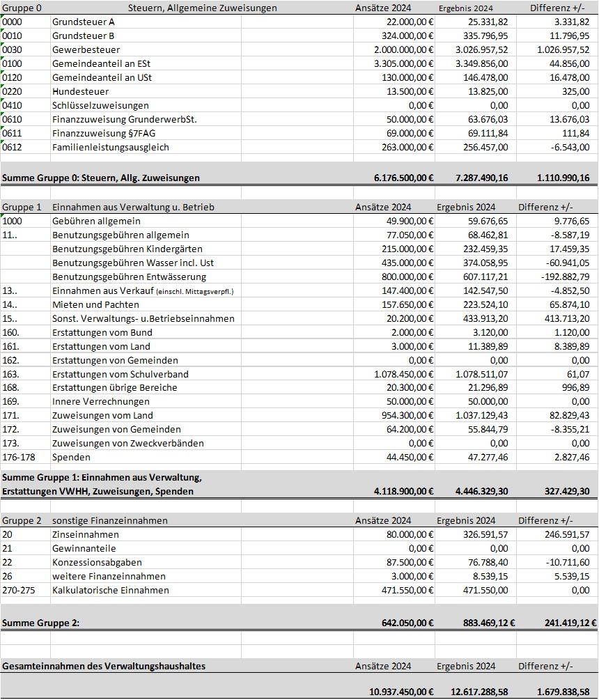The image size is (599, 700).
Task: Select total difference 1.679.838,58
Action: (x=563, y=692)
